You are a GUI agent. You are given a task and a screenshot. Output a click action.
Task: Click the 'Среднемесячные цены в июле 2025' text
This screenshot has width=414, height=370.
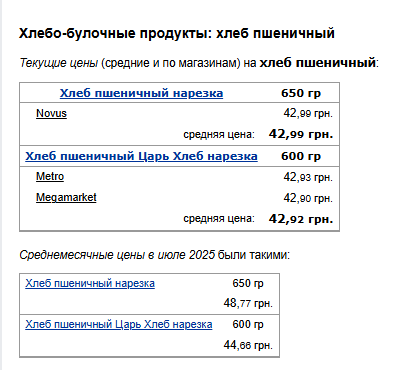117,255
